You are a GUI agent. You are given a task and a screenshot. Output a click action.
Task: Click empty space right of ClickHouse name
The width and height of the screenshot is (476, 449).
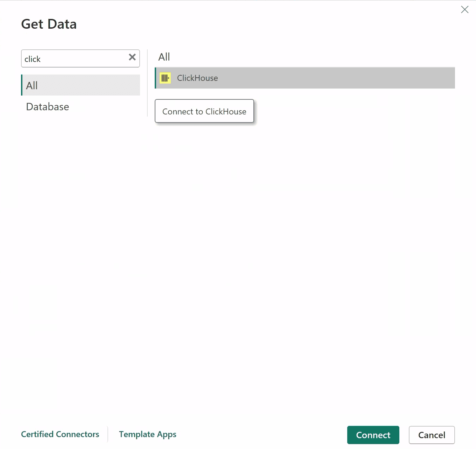tap(332, 78)
